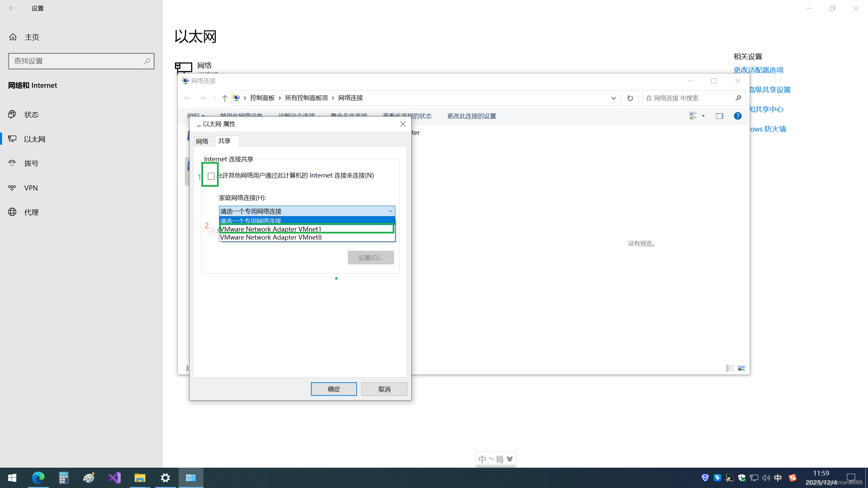Toggle the 中 input language indicator
The image size is (868, 488).
pyautogui.click(x=778, y=478)
